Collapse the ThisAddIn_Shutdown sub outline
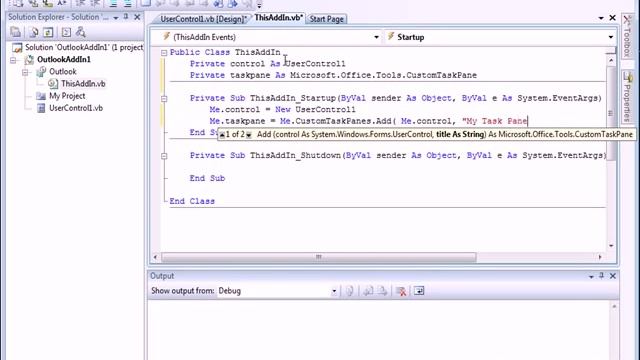The height and width of the screenshot is (360, 640). [164, 156]
